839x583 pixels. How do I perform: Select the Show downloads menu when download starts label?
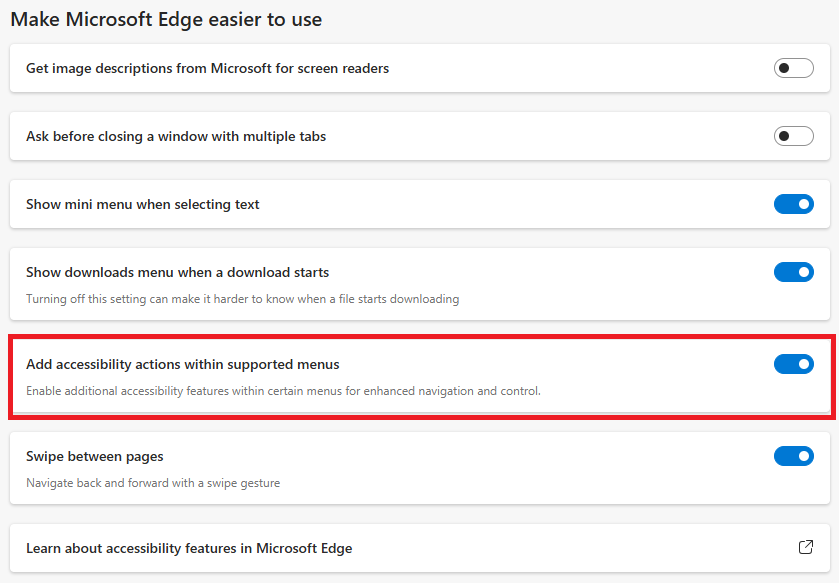click(x=178, y=272)
